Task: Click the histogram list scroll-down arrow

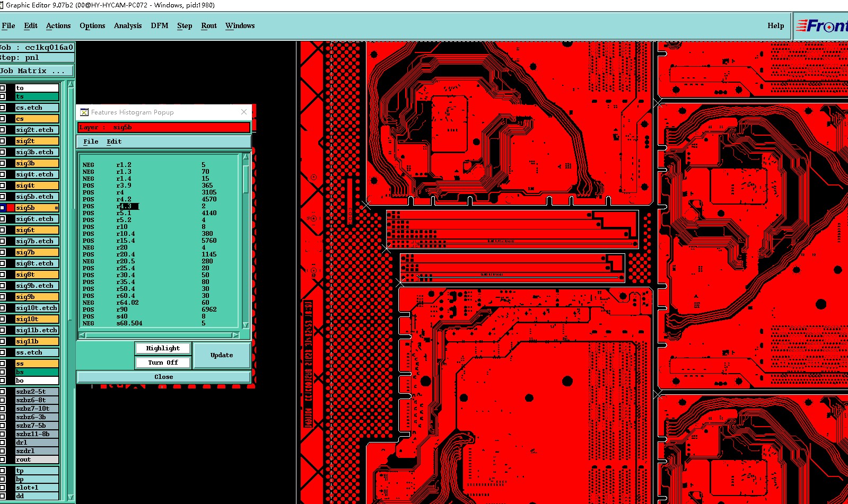Action: (x=246, y=325)
